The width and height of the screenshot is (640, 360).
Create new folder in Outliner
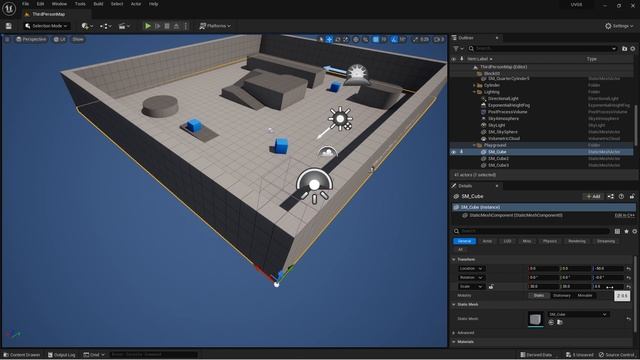pyautogui.click(x=624, y=49)
